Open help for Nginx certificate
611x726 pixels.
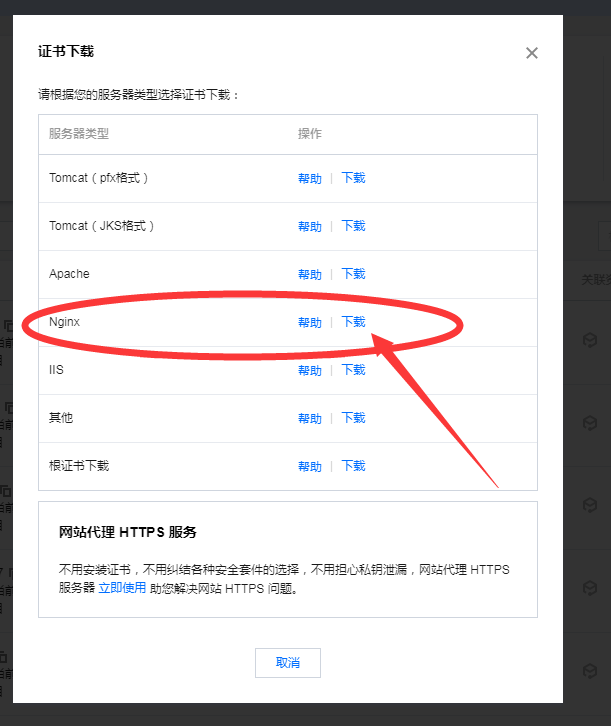click(310, 322)
